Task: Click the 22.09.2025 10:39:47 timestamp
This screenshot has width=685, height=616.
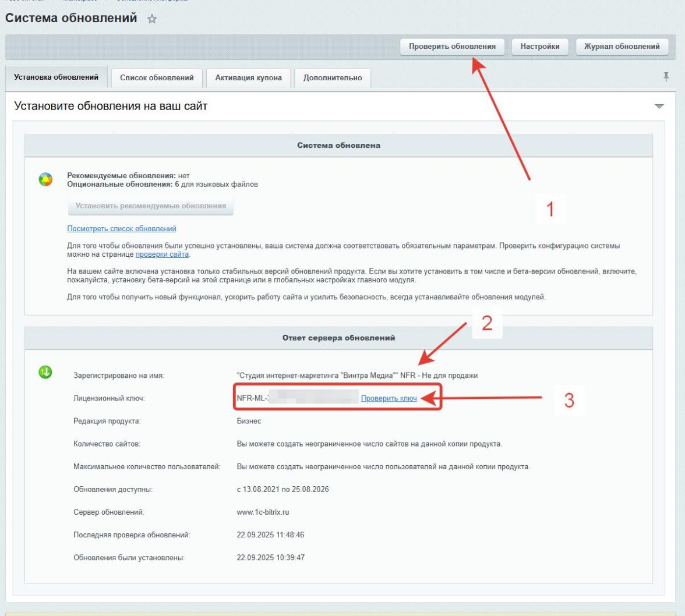Action: tap(270, 558)
